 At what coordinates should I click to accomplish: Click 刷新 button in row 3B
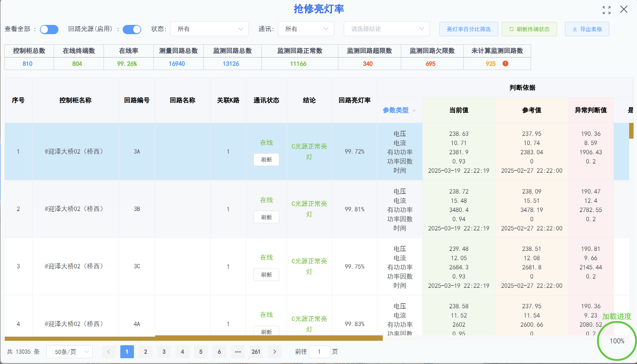[x=266, y=217]
